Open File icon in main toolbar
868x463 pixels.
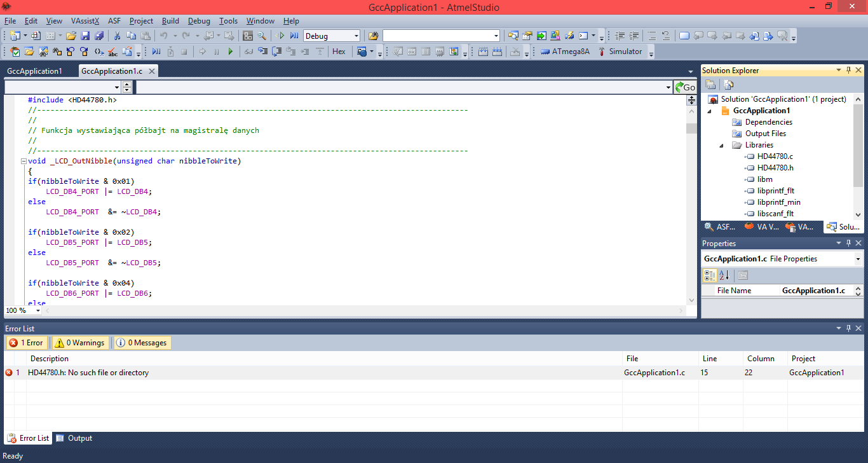pos(71,36)
